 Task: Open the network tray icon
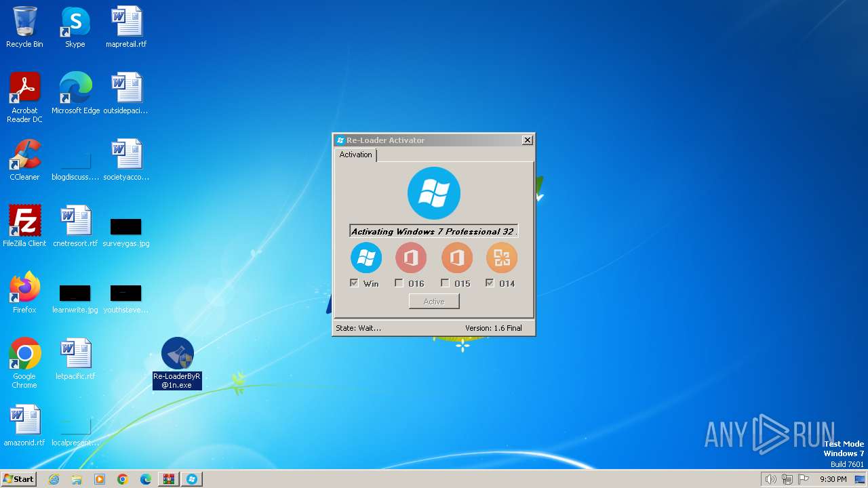click(x=787, y=479)
